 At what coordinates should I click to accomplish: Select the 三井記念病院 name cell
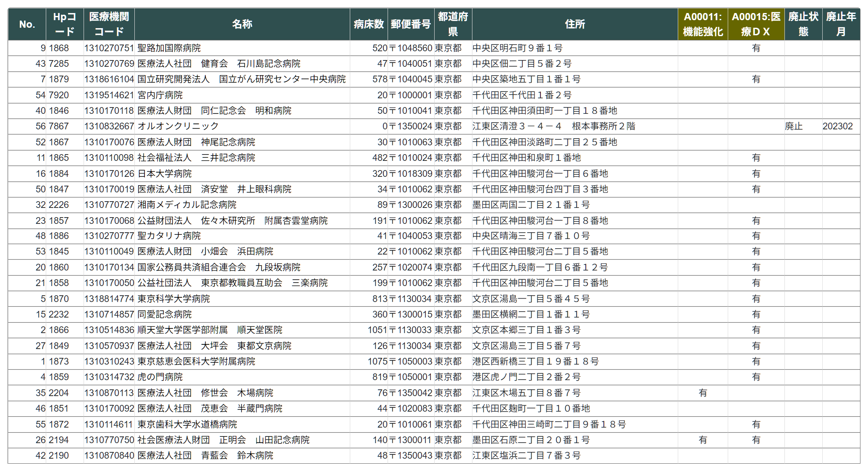[242, 158]
